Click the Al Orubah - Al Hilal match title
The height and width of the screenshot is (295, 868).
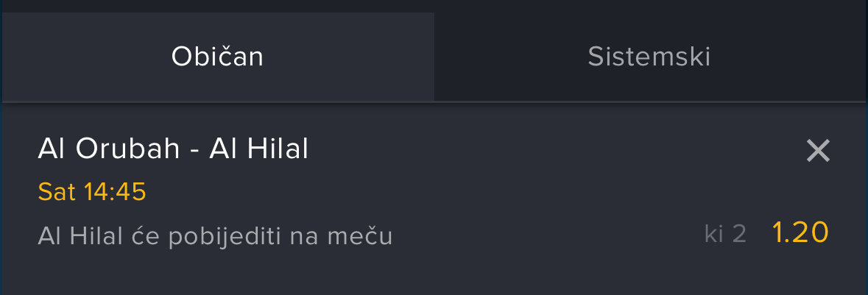173,149
